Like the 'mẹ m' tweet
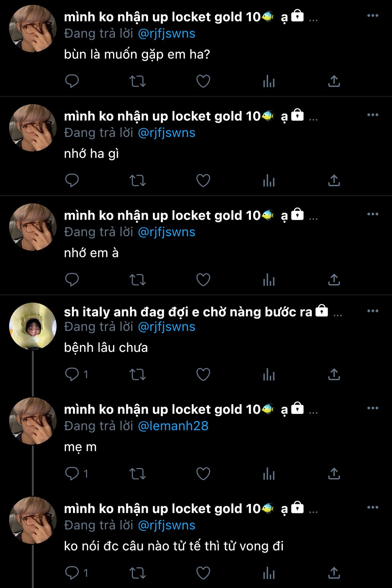This screenshot has width=392, height=588. tap(203, 473)
